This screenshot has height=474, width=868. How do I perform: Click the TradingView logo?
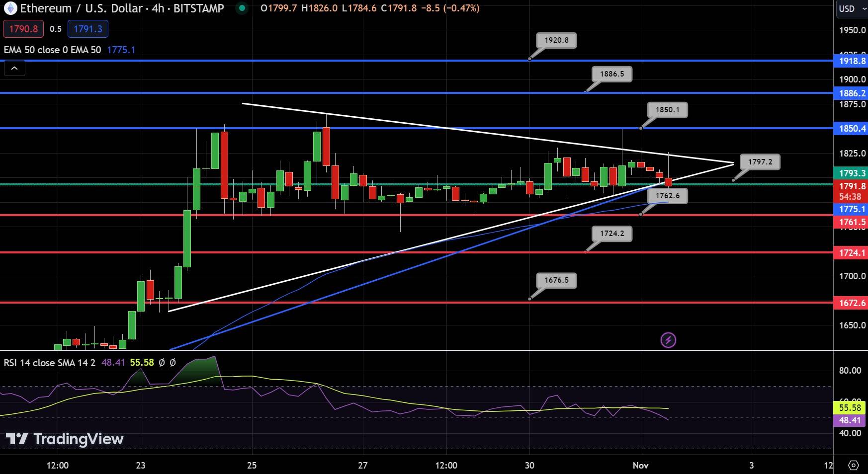click(x=65, y=439)
